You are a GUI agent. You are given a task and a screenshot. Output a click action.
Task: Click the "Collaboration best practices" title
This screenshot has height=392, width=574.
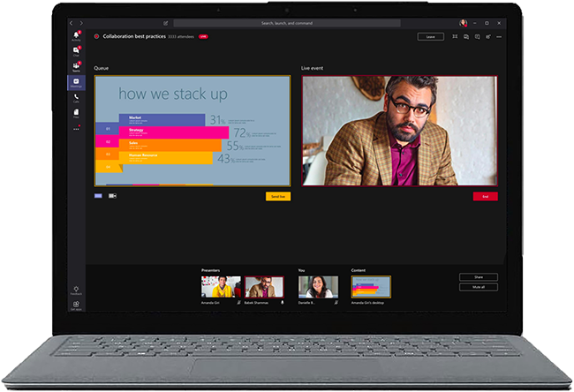click(x=134, y=36)
